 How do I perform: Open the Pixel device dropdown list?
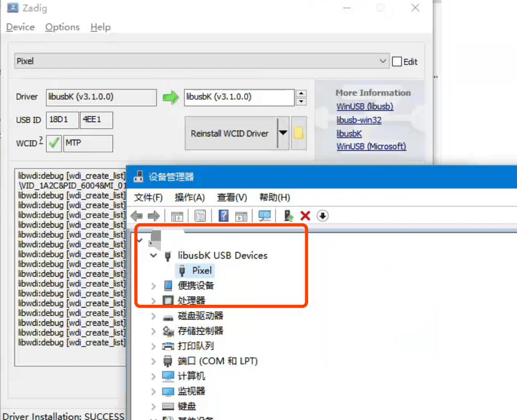coord(383,61)
